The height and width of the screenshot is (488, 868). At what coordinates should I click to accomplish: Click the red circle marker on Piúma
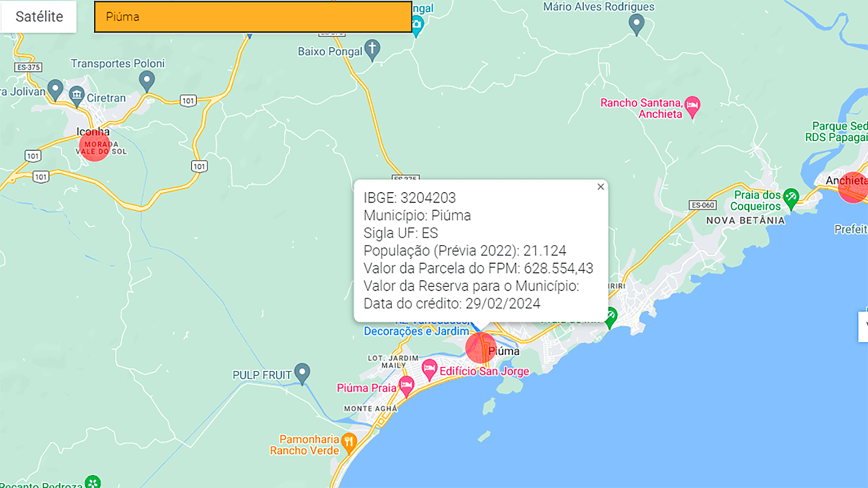(x=481, y=348)
